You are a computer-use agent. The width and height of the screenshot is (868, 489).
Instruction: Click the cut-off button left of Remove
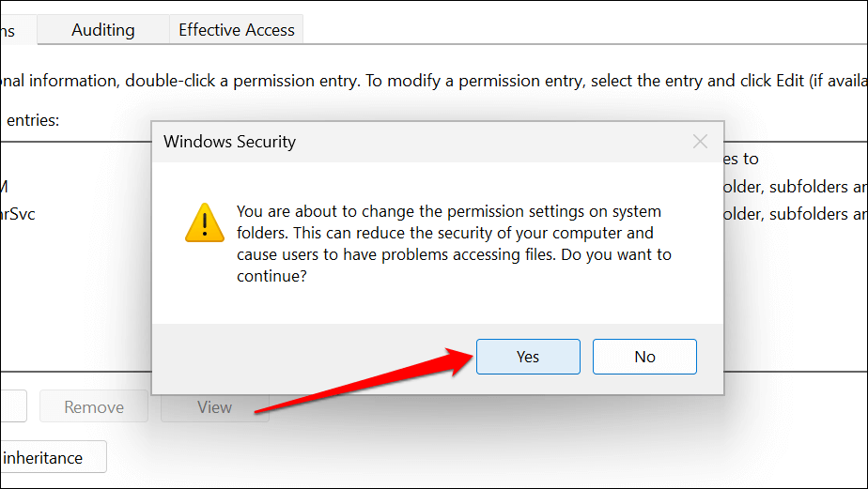[x=11, y=407]
